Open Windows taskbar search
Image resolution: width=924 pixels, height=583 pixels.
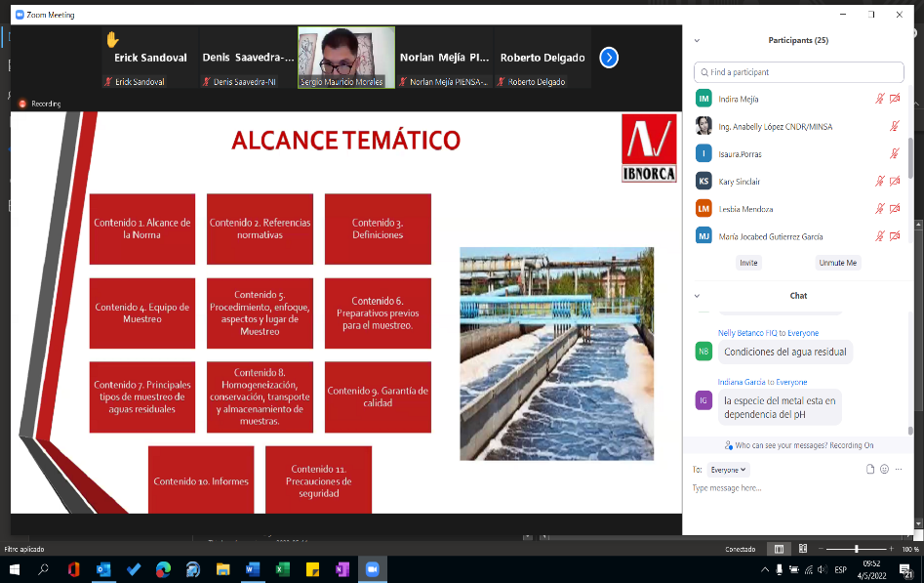[44, 569]
